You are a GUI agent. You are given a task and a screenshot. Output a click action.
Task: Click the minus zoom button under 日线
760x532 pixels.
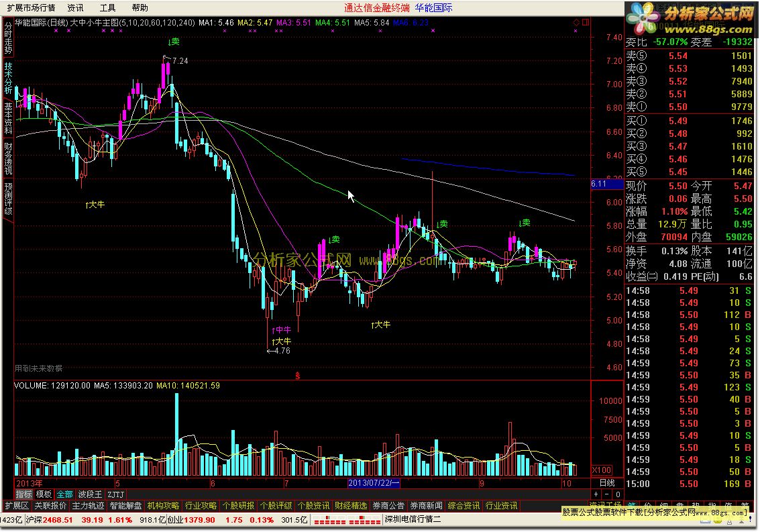coord(607,494)
